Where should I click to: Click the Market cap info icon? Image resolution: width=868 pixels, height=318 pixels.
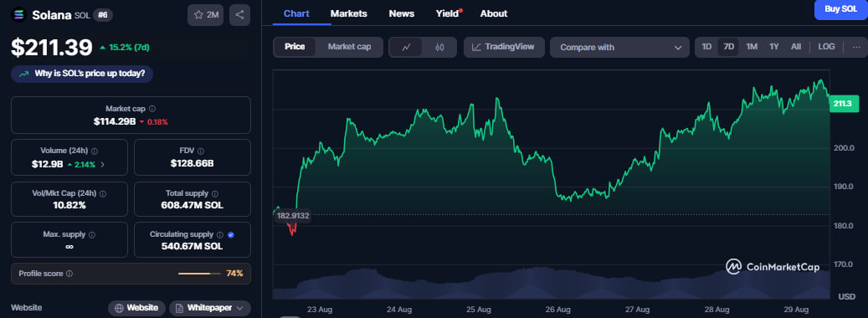(x=152, y=109)
